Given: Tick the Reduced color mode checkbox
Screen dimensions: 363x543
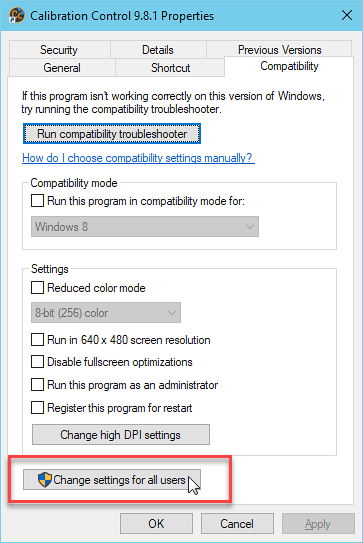Looking at the screenshot, I should pos(37,287).
